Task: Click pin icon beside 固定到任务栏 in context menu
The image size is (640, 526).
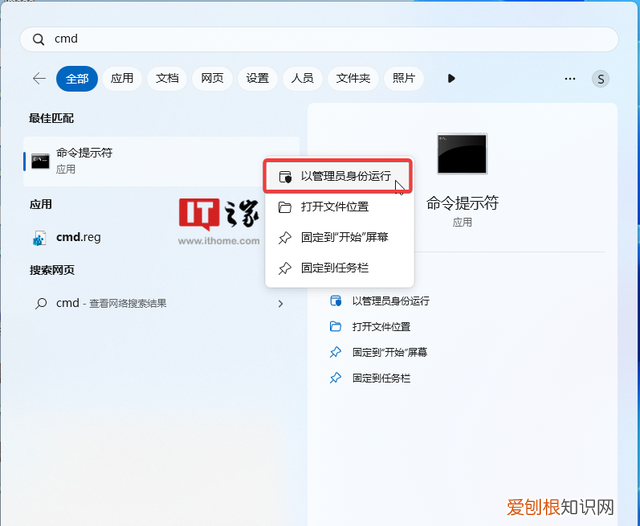Action: coord(285,269)
